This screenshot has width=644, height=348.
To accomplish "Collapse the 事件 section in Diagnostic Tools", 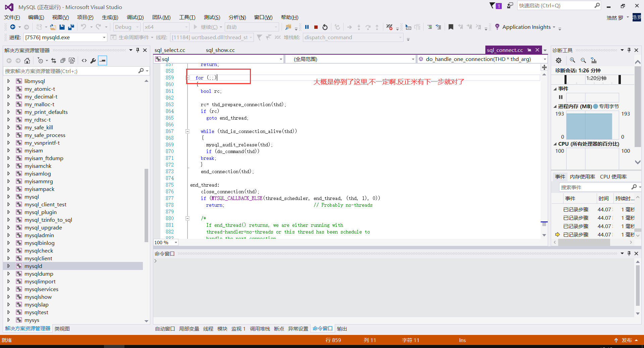I will point(555,89).
